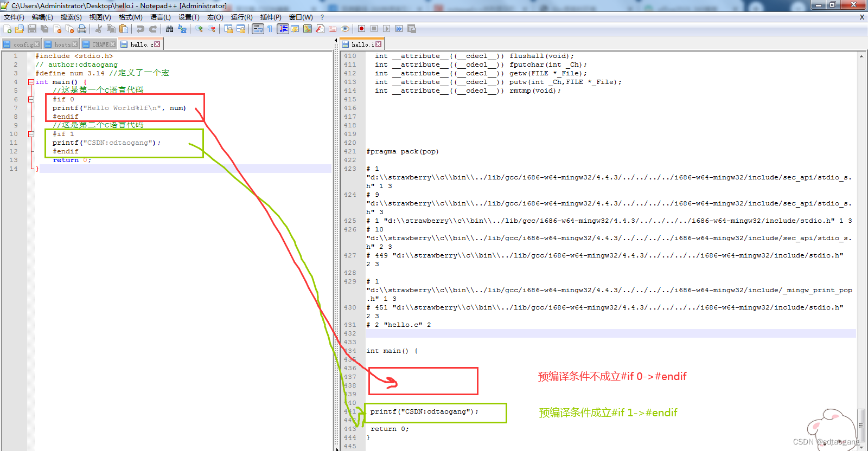
Task: Open the 视图(V) menu
Action: click(x=100, y=17)
